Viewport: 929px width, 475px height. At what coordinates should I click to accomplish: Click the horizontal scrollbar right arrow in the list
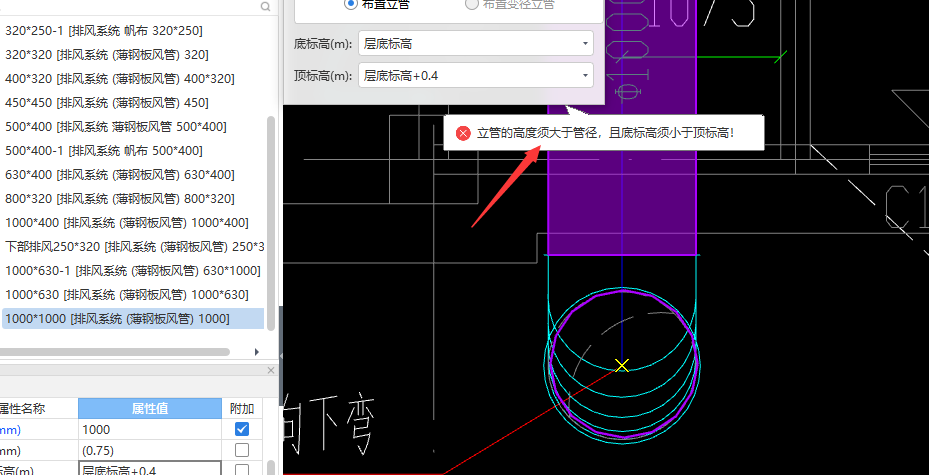(257, 352)
